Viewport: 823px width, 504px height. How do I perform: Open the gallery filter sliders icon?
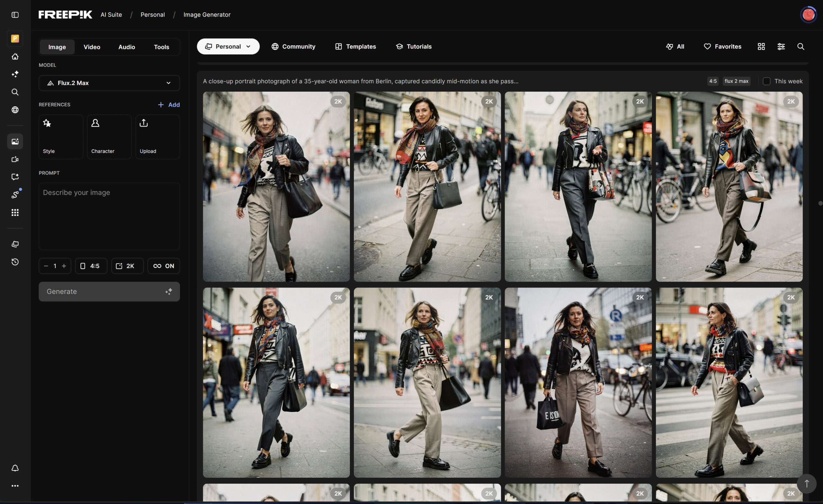click(781, 46)
